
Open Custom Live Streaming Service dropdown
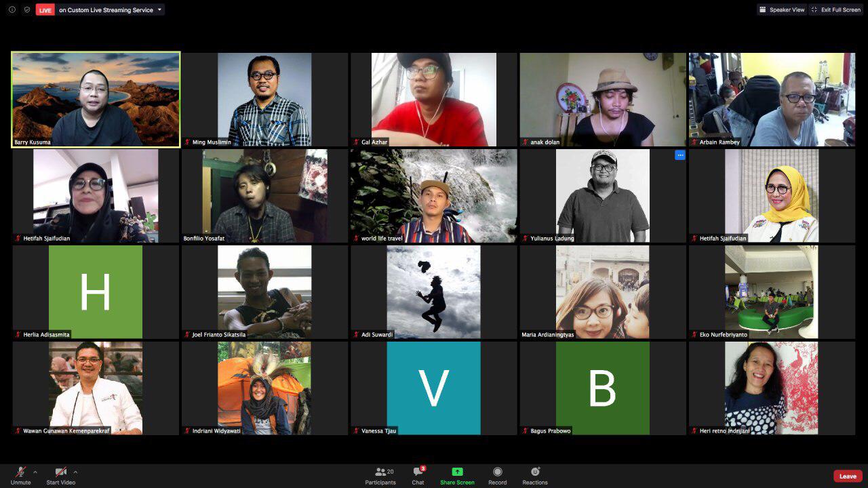click(159, 9)
